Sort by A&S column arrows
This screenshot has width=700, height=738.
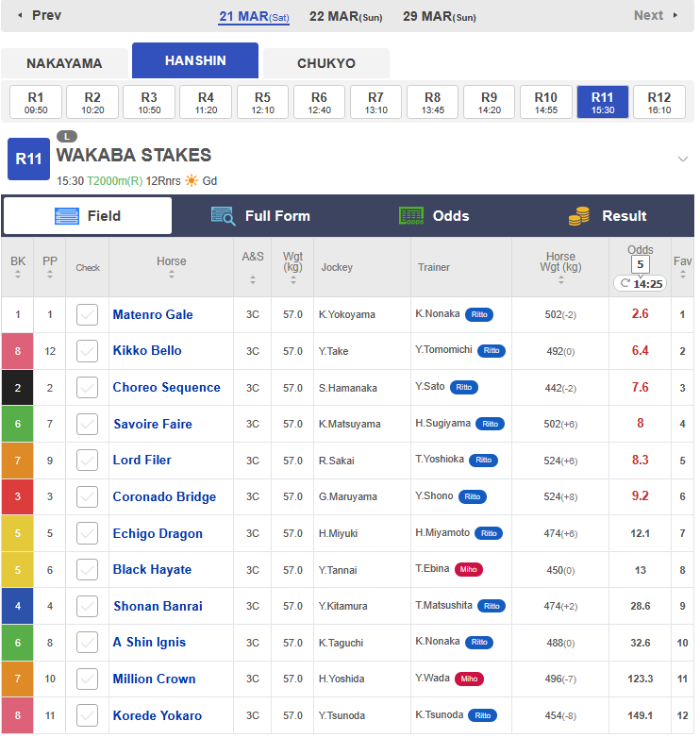tap(253, 279)
